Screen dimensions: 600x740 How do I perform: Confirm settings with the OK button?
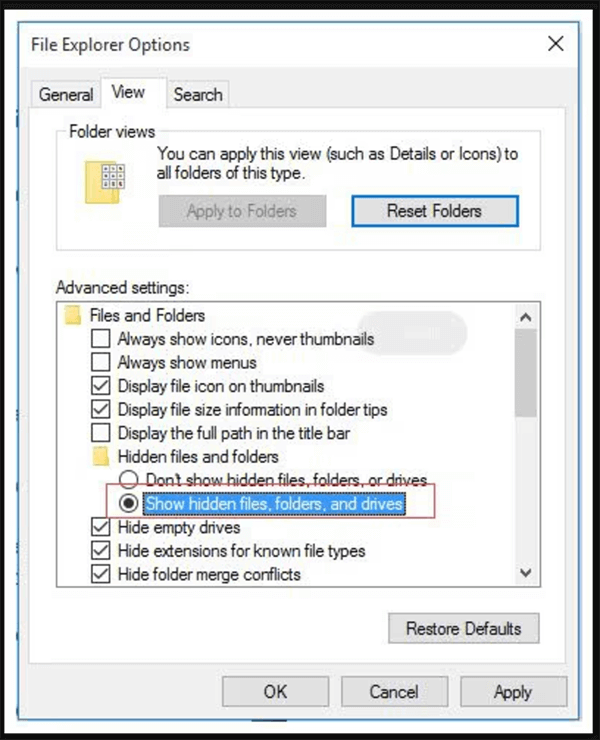pyautogui.click(x=275, y=691)
